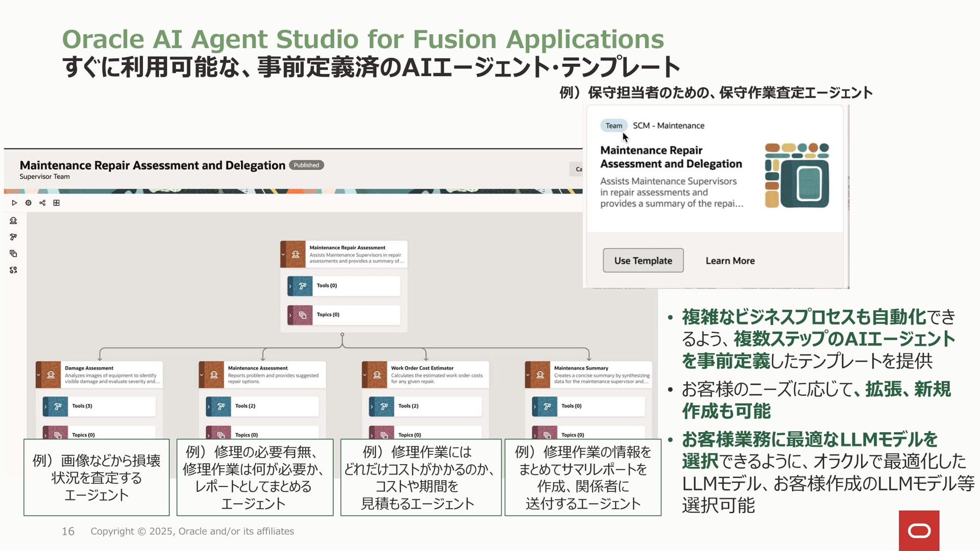
Task: Click the hammer icon of Maintenance Summary Tools (0)
Action: (547, 407)
